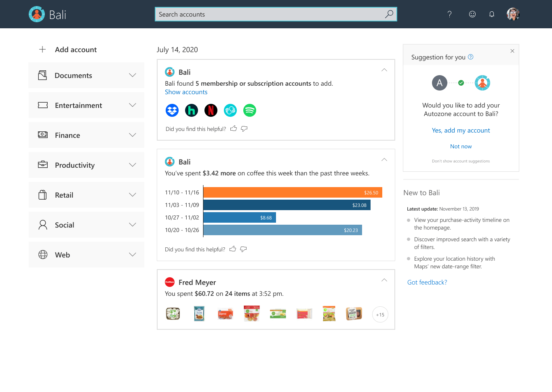Viewport: 552px width, 392px height.
Task: Expand the Finance category
Action: pos(132,135)
